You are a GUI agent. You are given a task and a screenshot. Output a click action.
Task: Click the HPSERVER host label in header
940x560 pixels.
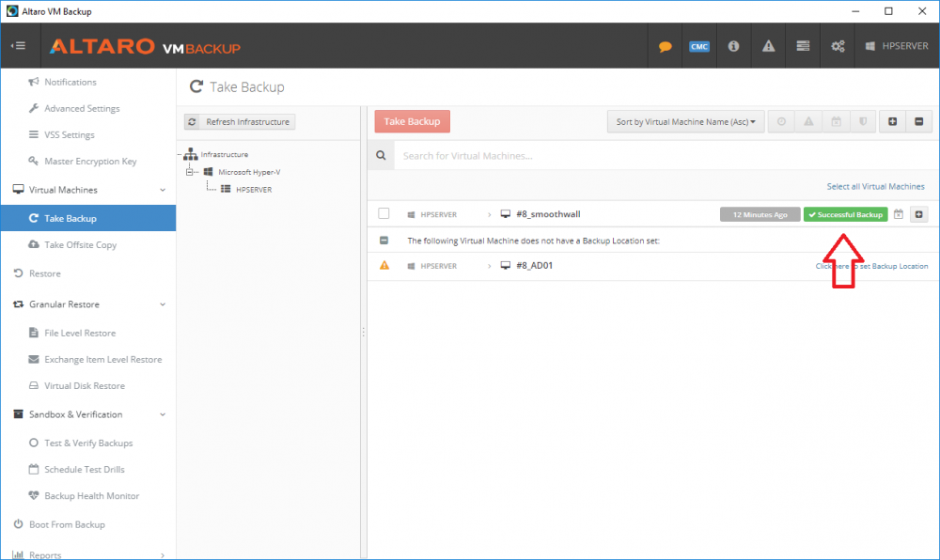[x=897, y=46]
